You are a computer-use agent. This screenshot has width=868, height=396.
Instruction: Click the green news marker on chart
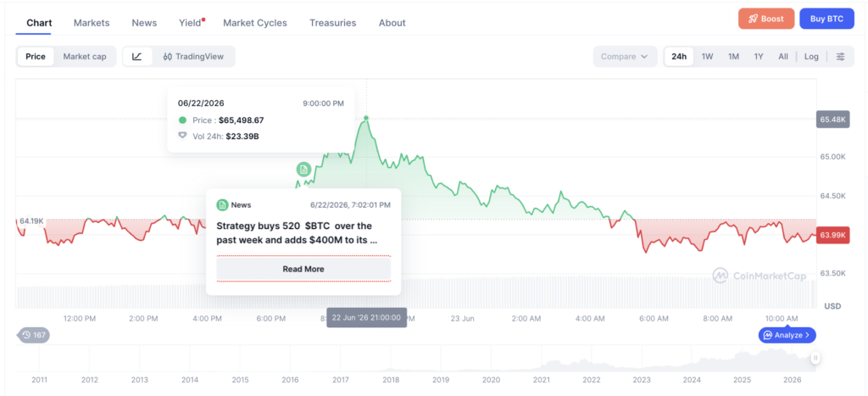point(303,169)
